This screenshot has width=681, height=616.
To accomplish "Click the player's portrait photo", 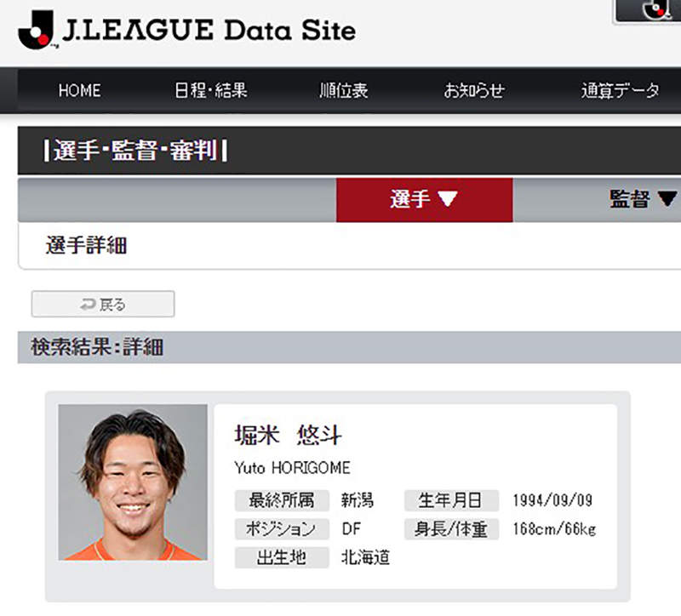I will [x=133, y=482].
